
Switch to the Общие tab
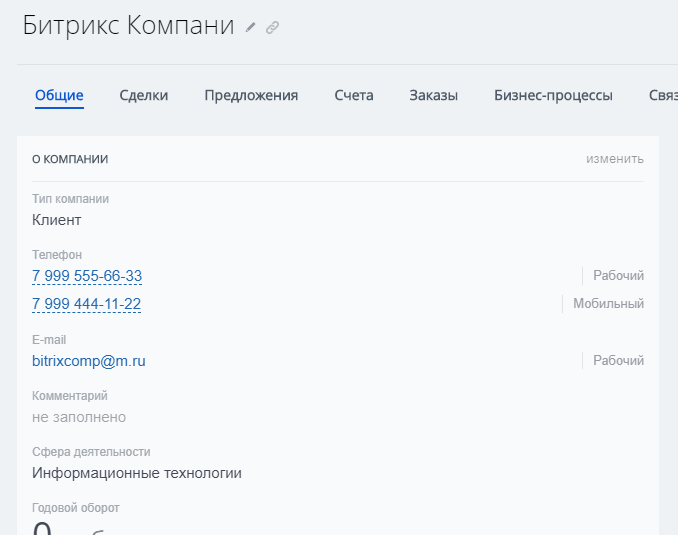[x=59, y=96]
